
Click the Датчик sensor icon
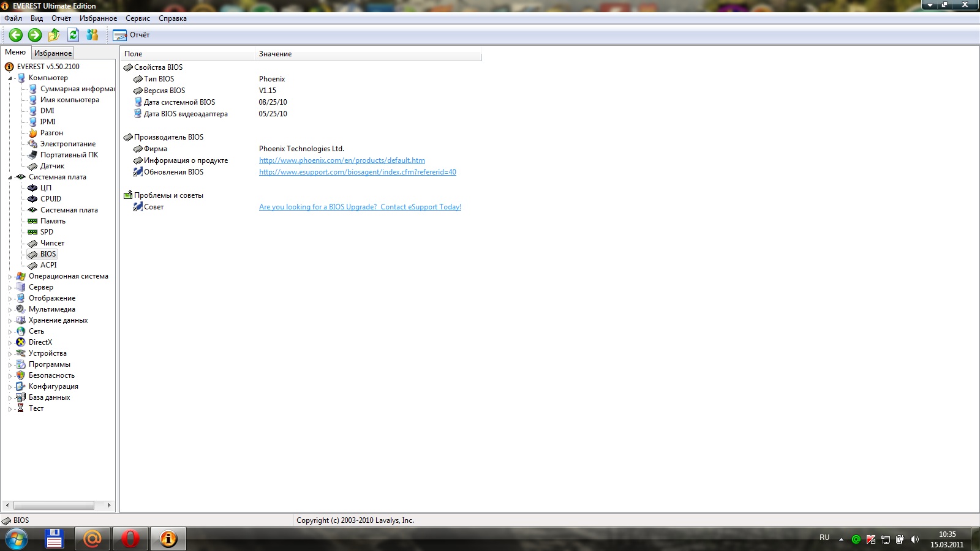click(32, 166)
